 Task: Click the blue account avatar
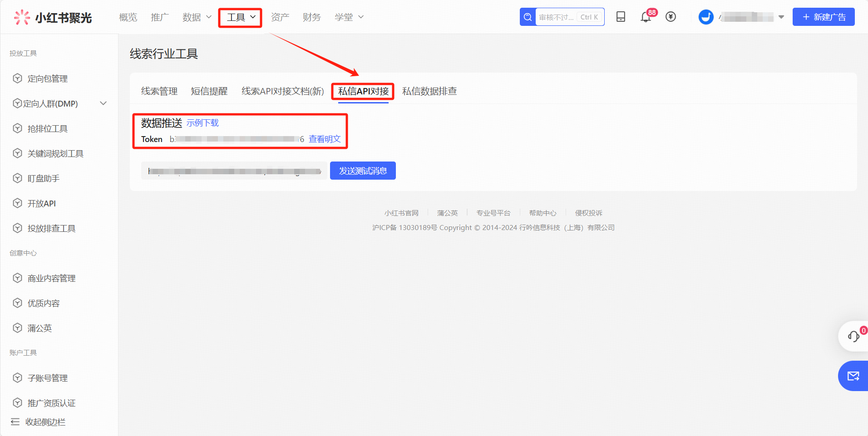tap(706, 17)
